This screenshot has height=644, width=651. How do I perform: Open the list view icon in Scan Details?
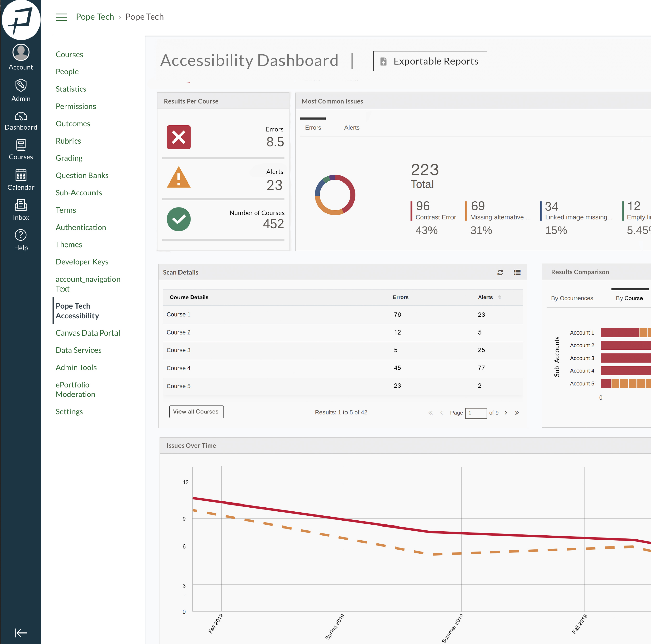click(517, 272)
